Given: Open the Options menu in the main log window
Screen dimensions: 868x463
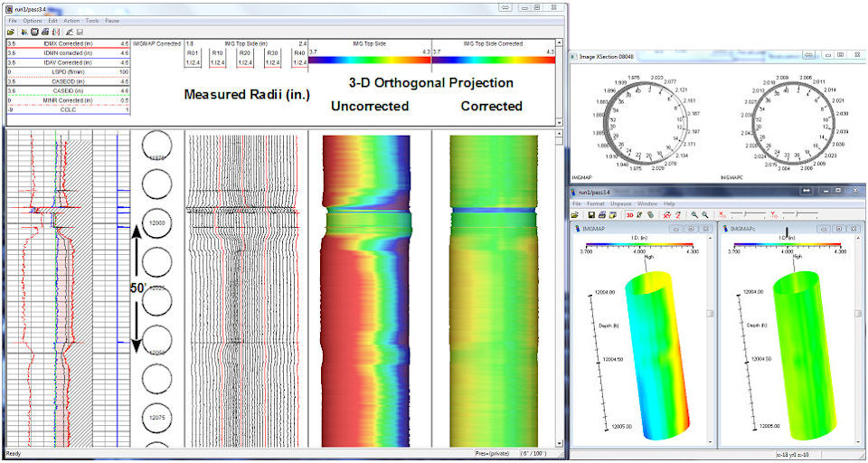Looking at the screenshot, I should (33, 21).
